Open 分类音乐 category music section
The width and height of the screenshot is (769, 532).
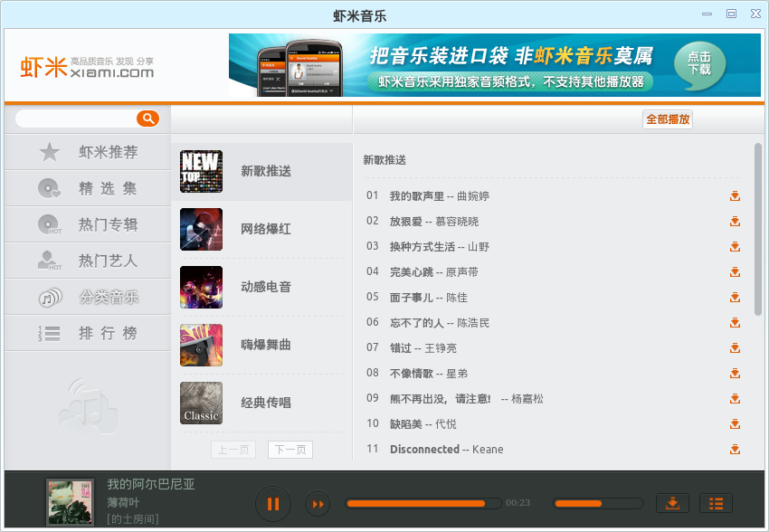[x=88, y=297]
